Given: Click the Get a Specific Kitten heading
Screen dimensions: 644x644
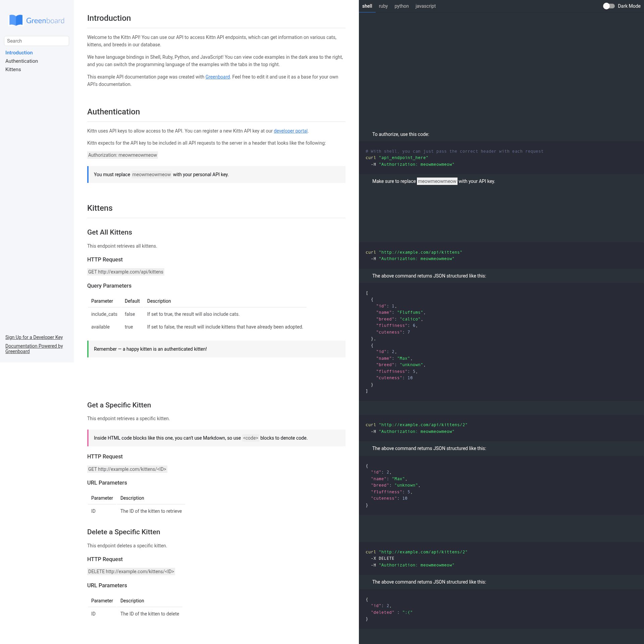Looking at the screenshot, I should coord(119,405).
